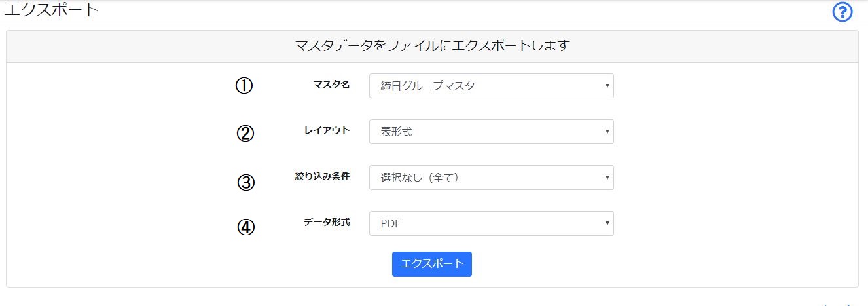
Task: Click the arrow of the レイアウト select
Action: (x=607, y=132)
